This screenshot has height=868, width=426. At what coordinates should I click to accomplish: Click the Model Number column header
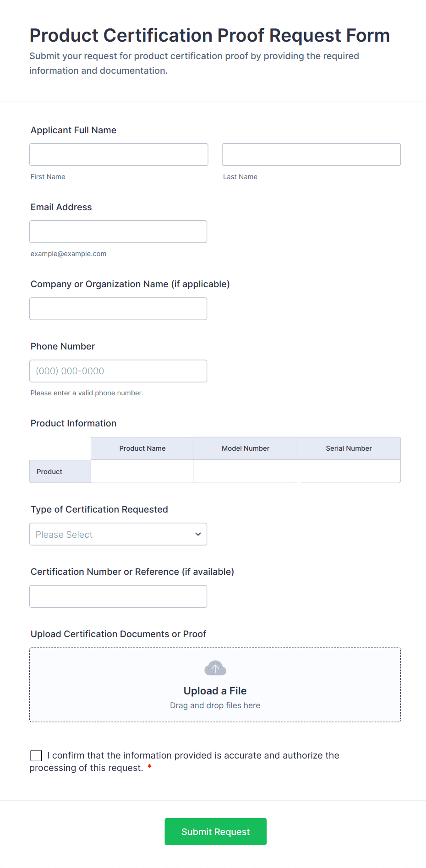pos(246,448)
